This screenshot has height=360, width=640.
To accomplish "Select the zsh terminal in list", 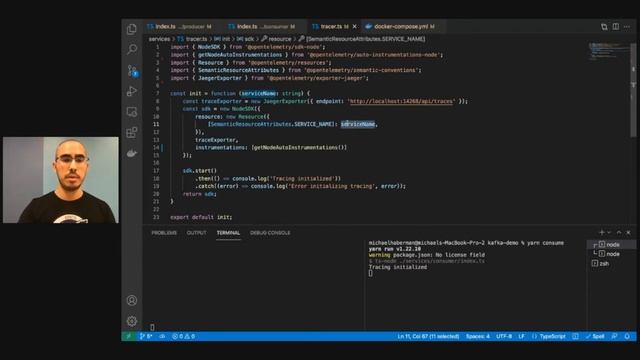I will 611,264.
